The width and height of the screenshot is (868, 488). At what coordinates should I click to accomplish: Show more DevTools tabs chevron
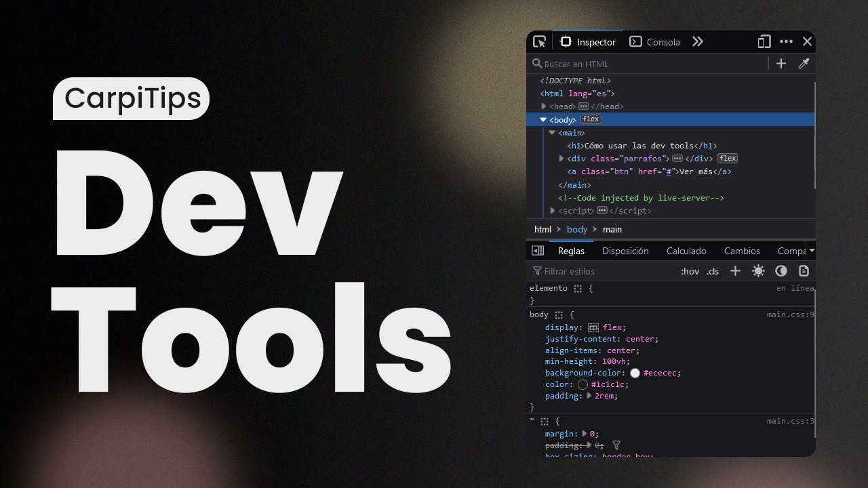pyautogui.click(x=698, y=42)
